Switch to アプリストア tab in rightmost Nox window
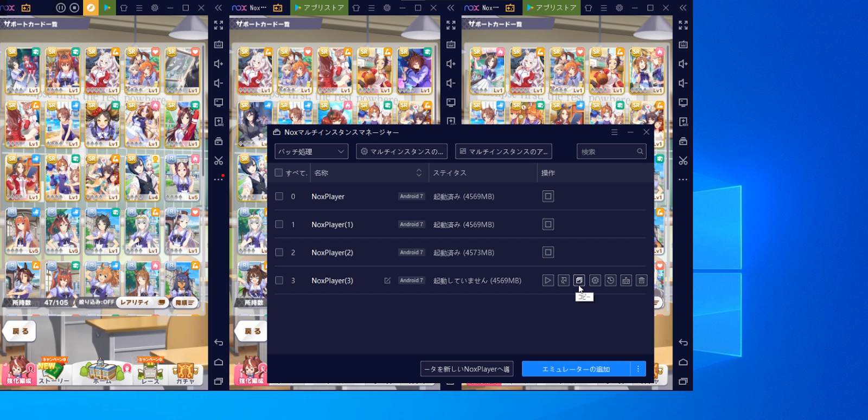The width and height of the screenshot is (868, 420). 551,8
